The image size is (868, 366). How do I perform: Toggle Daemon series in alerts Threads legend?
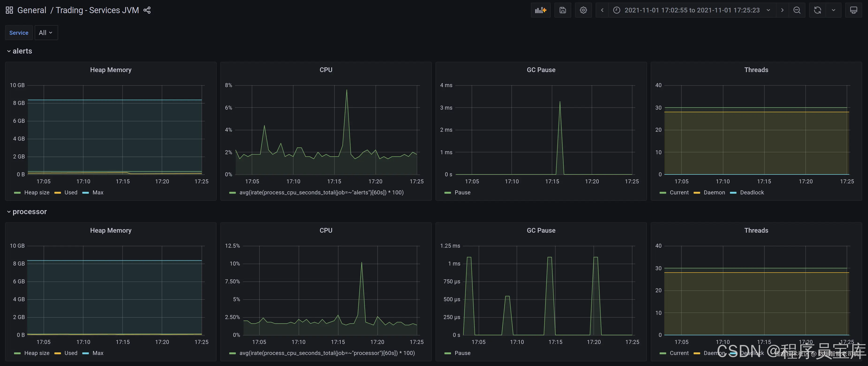coord(714,193)
